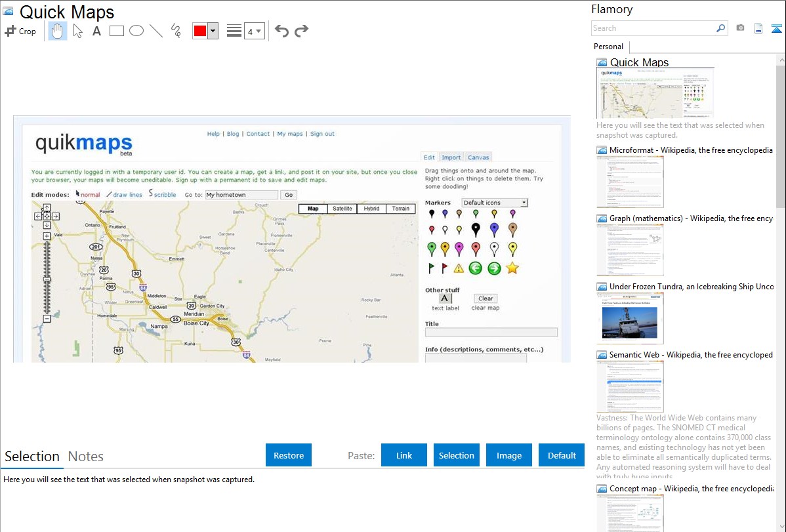The width and height of the screenshot is (786, 532).
Task: Undo the last annotation
Action: [x=281, y=31]
